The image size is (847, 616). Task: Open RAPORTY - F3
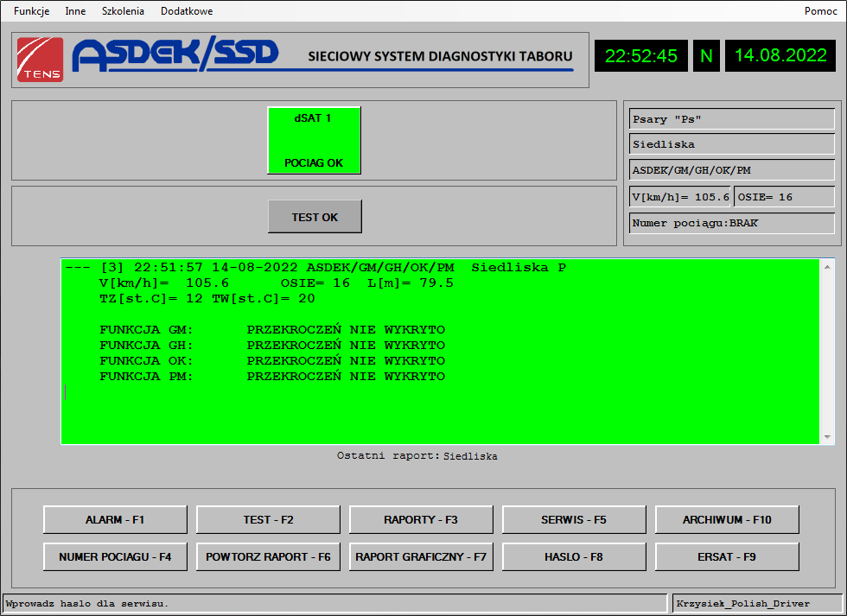pyautogui.click(x=421, y=519)
